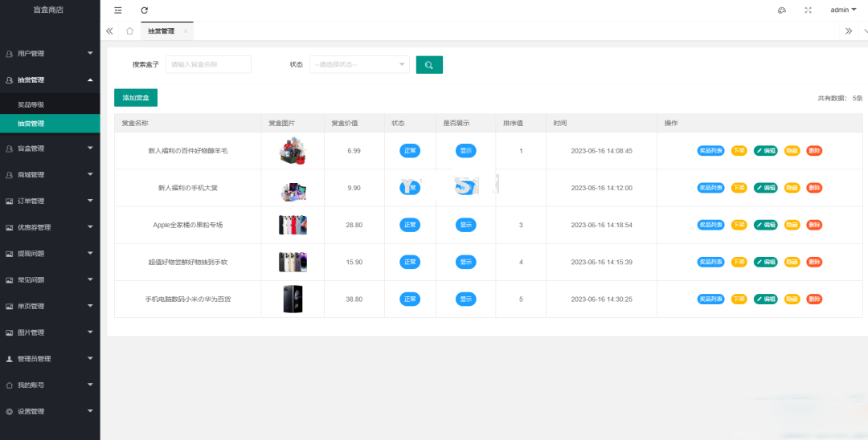
Task: Close the 抽赏管理 tab
Action: [x=186, y=31]
